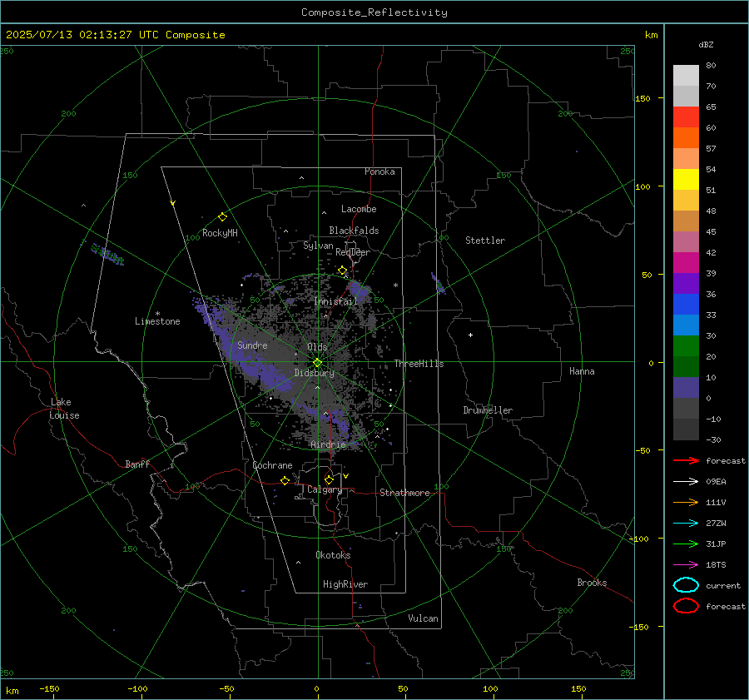Click the red forecast ellipse legend icon
This screenshot has height=700, width=749.
pos(686,606)
